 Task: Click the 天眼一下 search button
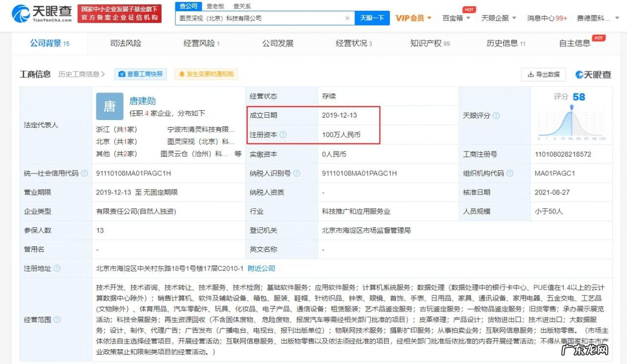[372, 18]
